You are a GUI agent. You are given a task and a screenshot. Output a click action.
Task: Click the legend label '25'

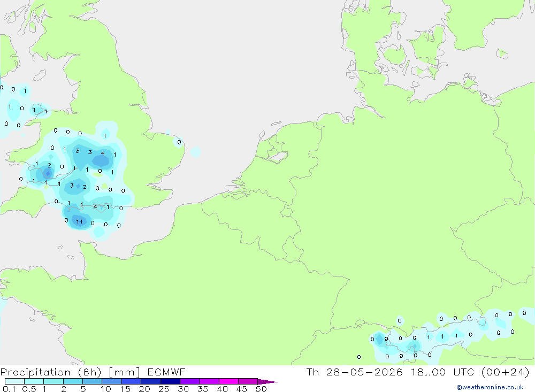click(164, 389)
